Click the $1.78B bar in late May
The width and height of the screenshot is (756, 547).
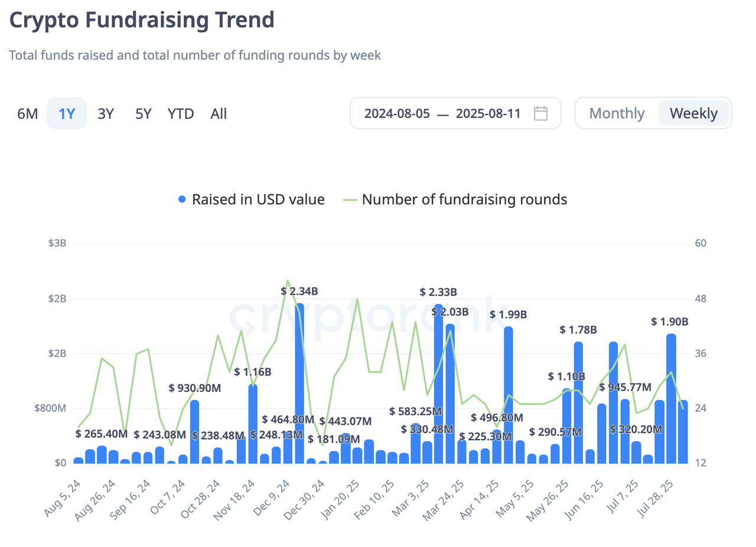[x=578, y=402]
